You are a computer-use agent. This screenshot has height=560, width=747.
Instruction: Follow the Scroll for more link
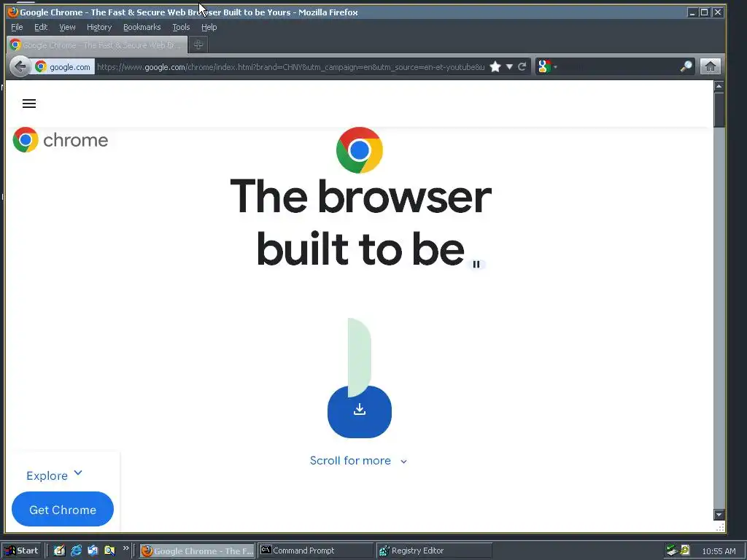358,461
